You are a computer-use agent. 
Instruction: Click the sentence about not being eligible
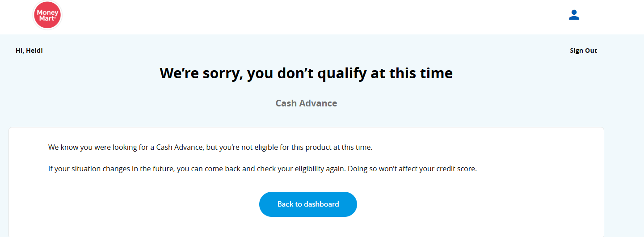pyautogui.click(x=210, y=147)
